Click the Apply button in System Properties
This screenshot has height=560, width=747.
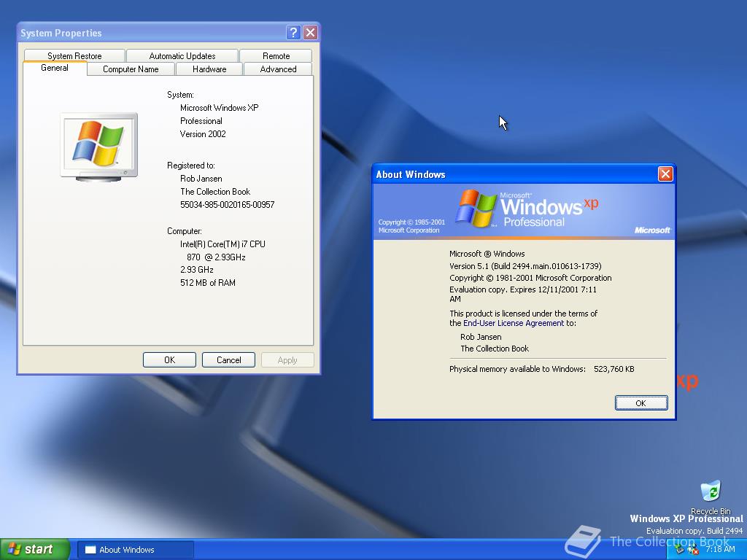click(x=287, y=360)
